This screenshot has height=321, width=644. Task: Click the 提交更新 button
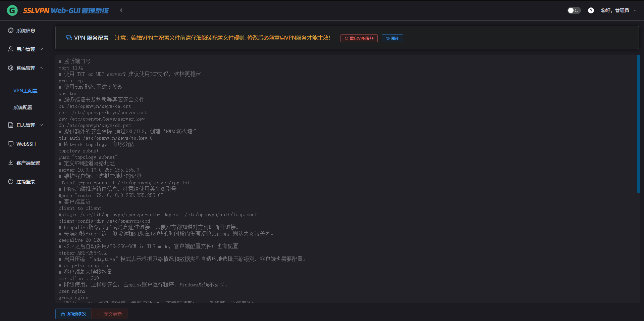pyautogui.click(x=109, y=314)
